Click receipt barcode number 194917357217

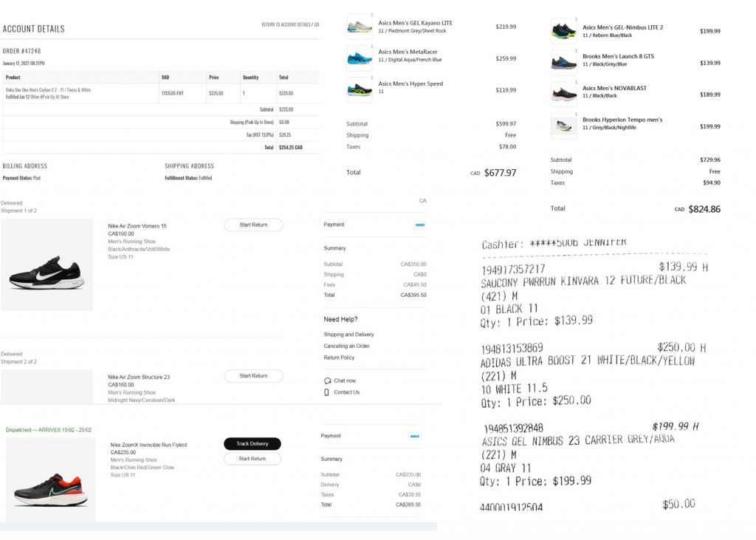[512, 270]
